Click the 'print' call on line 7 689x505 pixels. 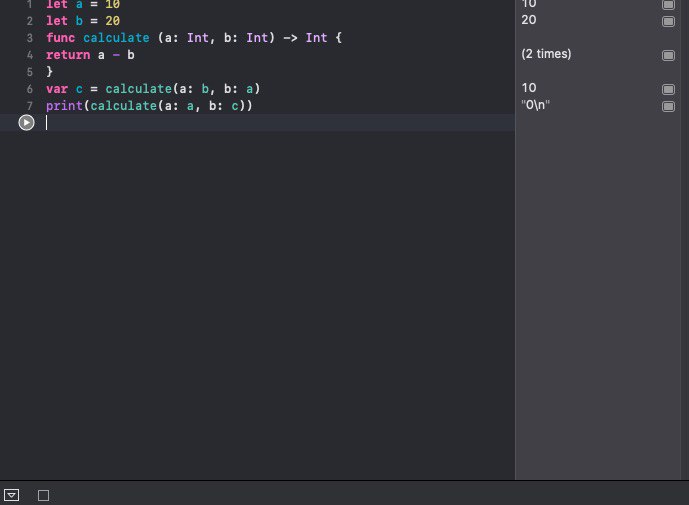[65, 106]
